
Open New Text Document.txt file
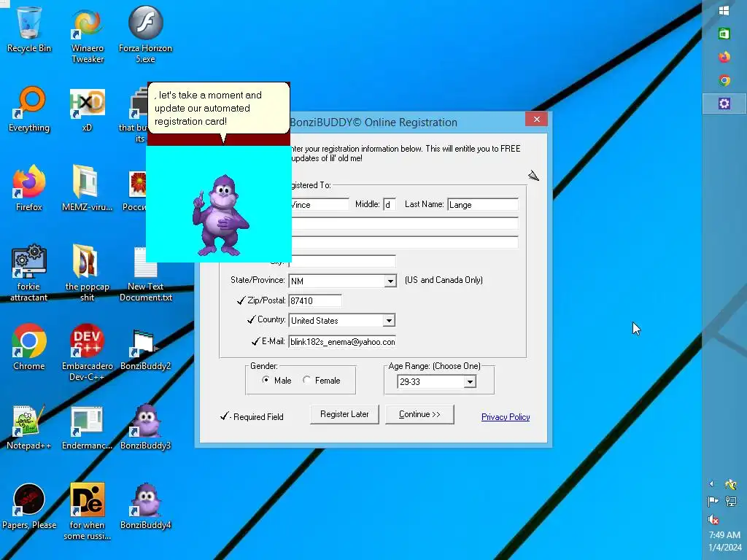pos(145,274)
